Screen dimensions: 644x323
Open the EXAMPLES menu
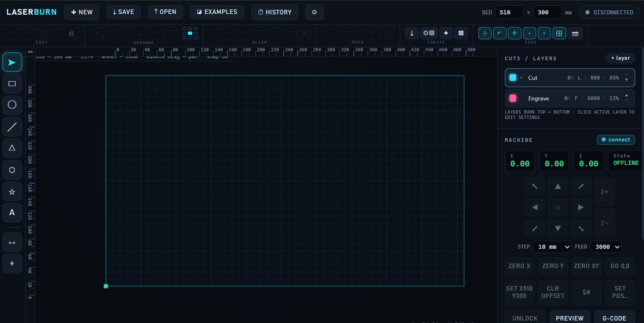pos(217,12)
